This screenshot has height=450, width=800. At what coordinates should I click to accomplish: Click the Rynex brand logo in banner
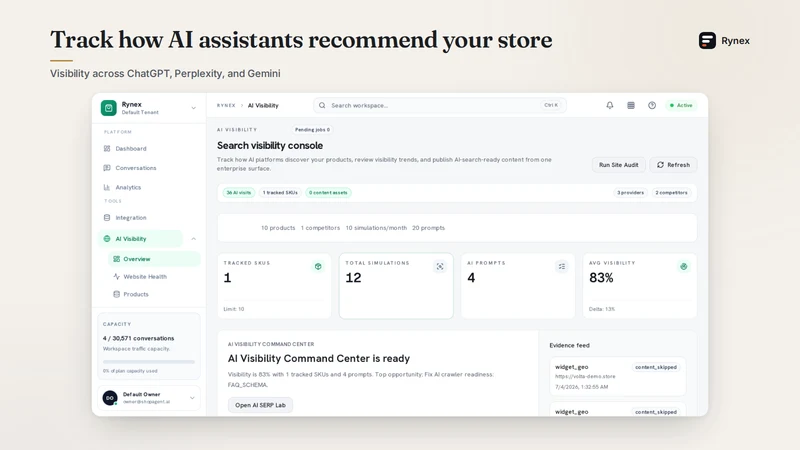[707, 40]
